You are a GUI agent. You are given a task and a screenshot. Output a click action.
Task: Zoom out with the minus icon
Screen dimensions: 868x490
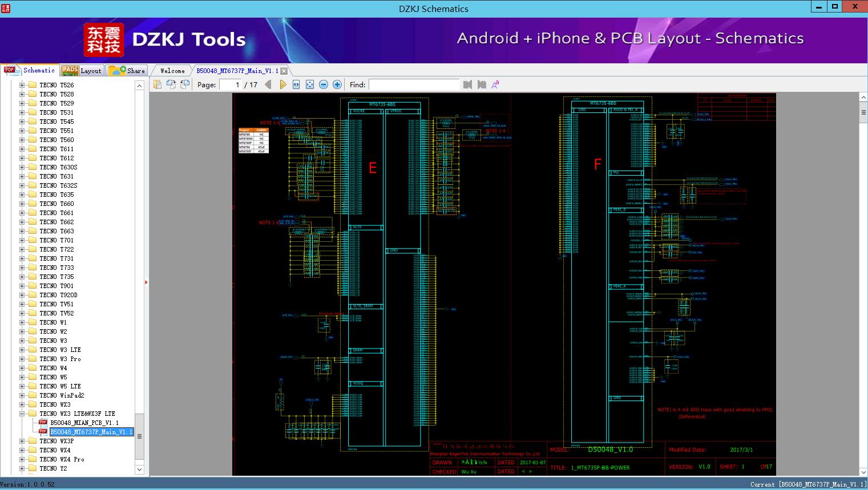(x=324, y=84)
